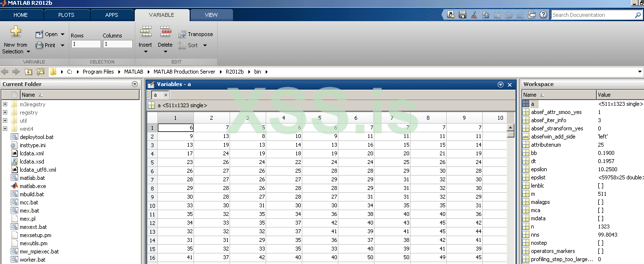Expand the win64 folder

coord(5,129)
